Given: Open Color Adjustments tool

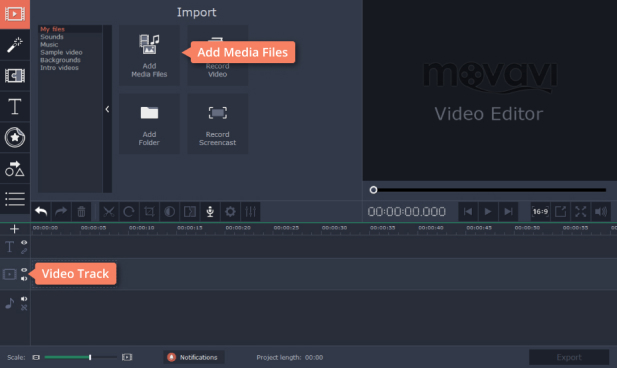Looking at the screenshot, I should pyautogui.click(x=170, y=212).
